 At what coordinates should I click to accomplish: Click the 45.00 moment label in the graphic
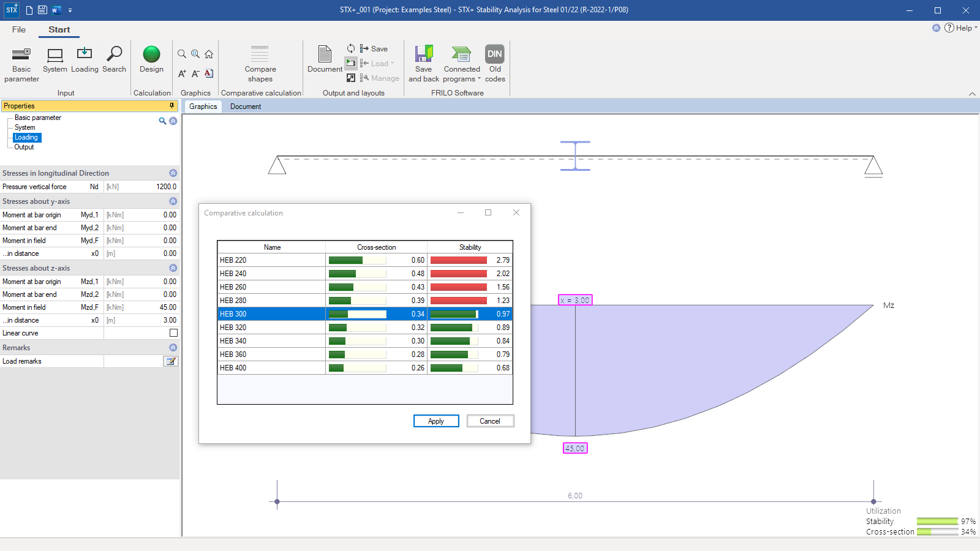coord(575,448)
